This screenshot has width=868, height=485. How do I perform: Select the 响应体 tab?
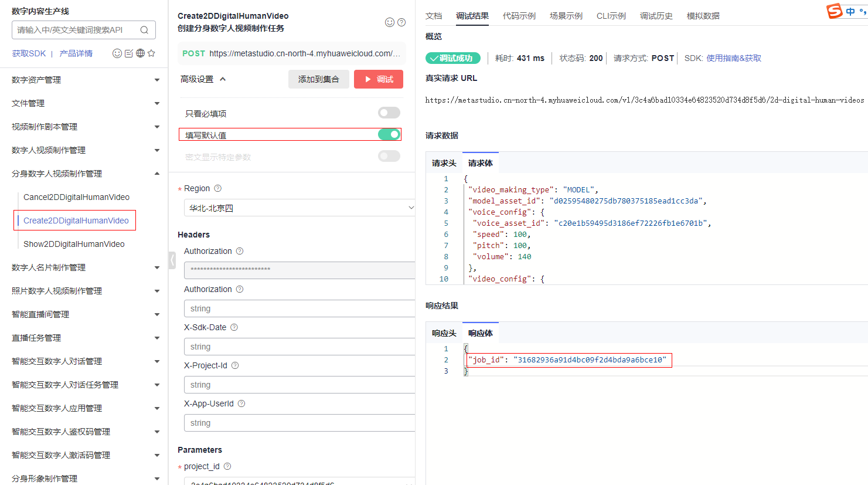[481, 333]
